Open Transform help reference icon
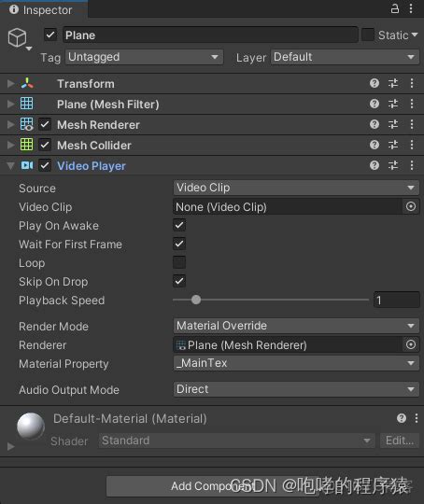424x504 pixels. (375, 84)
